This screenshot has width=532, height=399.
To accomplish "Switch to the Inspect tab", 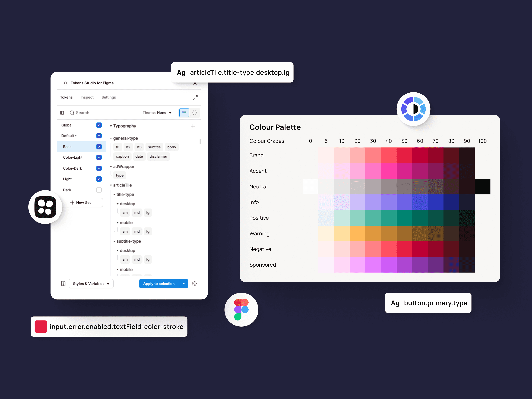I will point(87,97).
